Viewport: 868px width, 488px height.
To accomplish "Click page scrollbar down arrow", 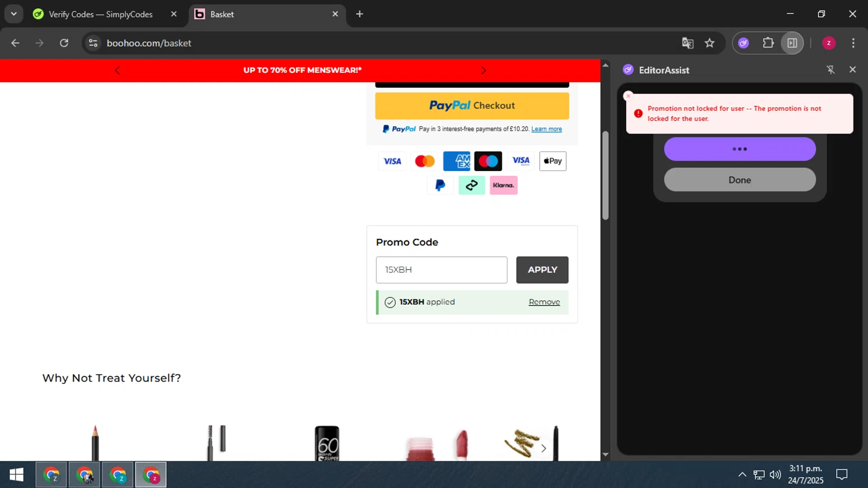I will click(x=605, y=455).
